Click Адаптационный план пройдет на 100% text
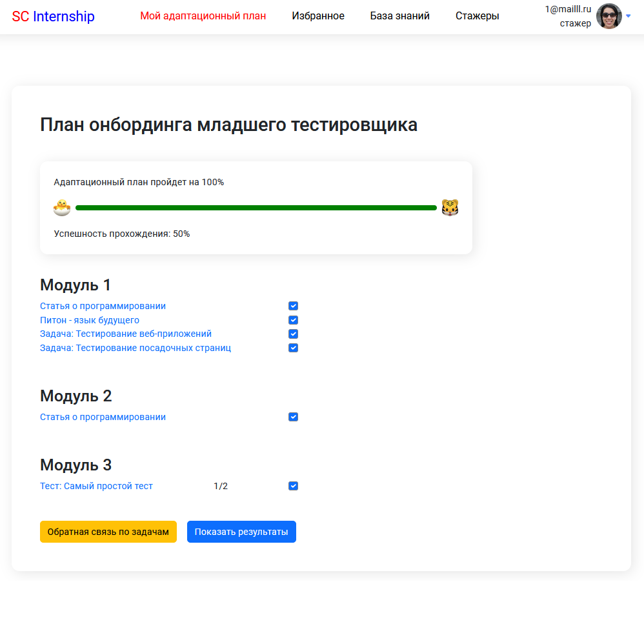 139,182
